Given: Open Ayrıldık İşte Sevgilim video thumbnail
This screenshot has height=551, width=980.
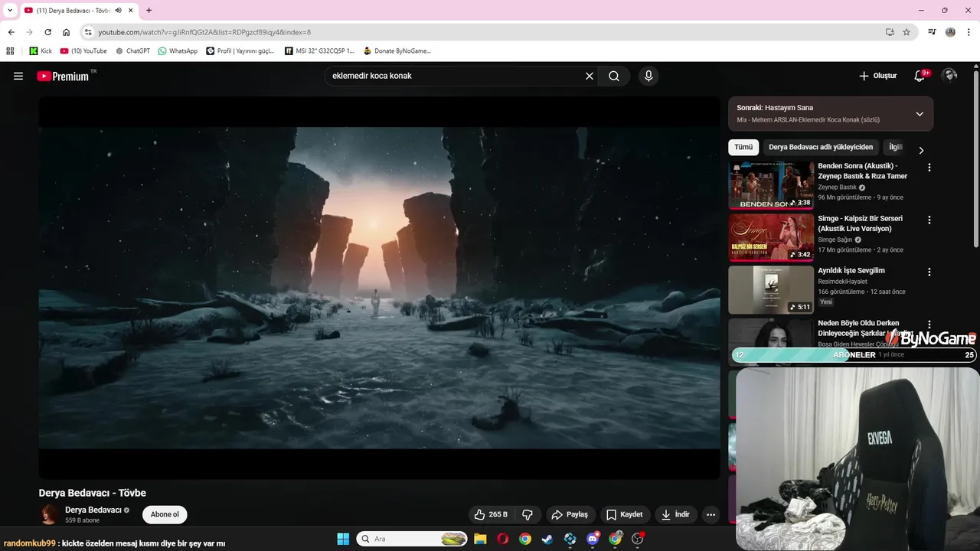Looking at the screenshot, I should click(771, 290).
